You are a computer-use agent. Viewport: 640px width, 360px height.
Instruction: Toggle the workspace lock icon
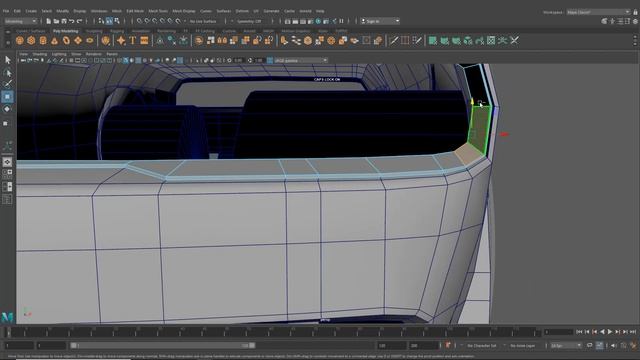(x=635, y=12)
